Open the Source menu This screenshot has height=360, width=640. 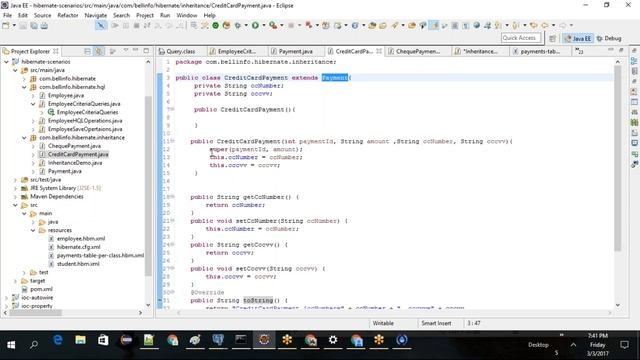pyautogui.click(x=42, y=15)
